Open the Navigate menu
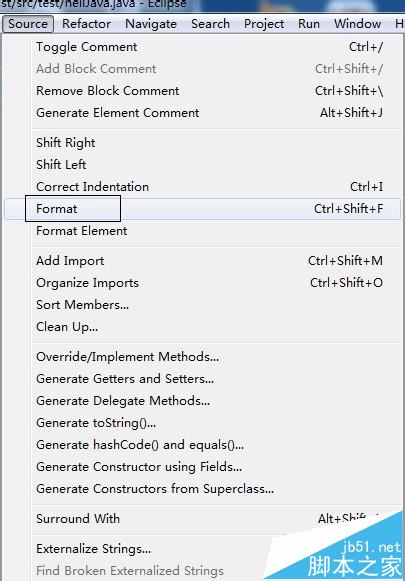Image resolution: width=405 pixels, height=581 pixels. (x=151, y=24)
